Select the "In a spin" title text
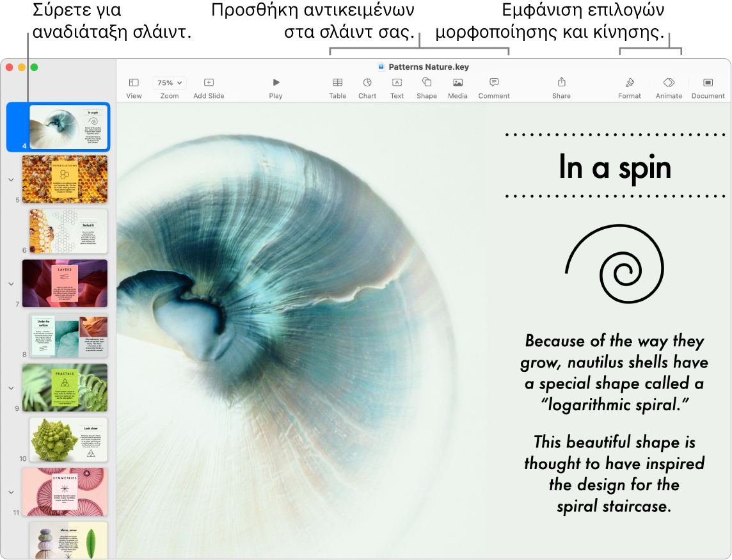The image size is (732, 560). click(x=615, y=168)
